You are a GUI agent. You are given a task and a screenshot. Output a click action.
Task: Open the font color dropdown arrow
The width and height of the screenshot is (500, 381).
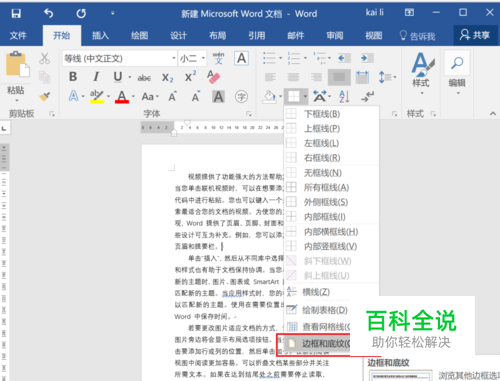click(x=133, y=97)
